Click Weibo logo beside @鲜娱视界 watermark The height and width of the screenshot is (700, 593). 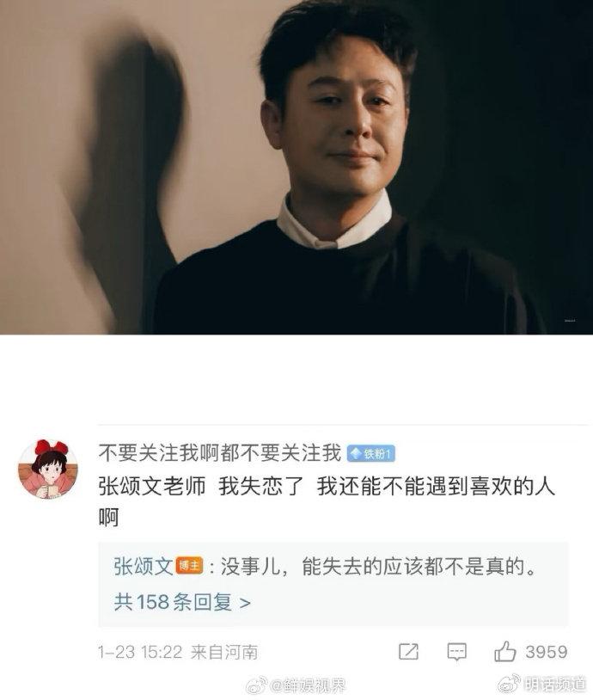click(257, 685)
